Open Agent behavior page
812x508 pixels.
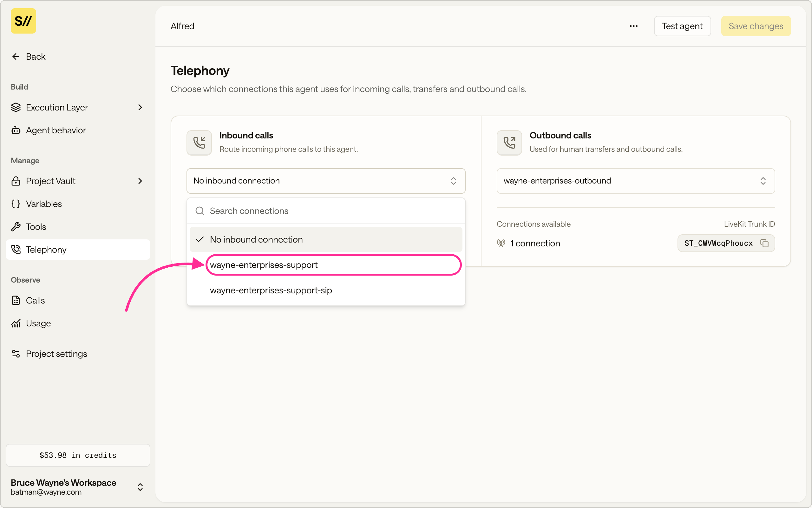(x=78, y=130)
